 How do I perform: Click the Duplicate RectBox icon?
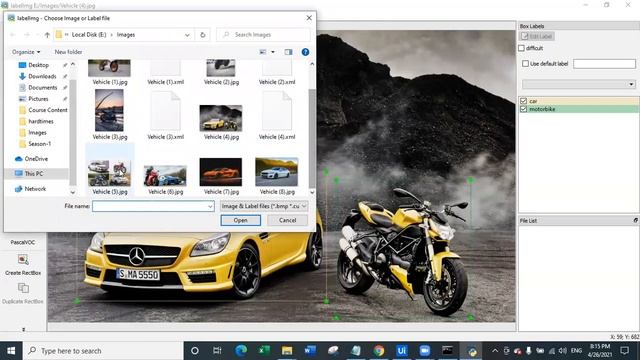click(23, 288)
